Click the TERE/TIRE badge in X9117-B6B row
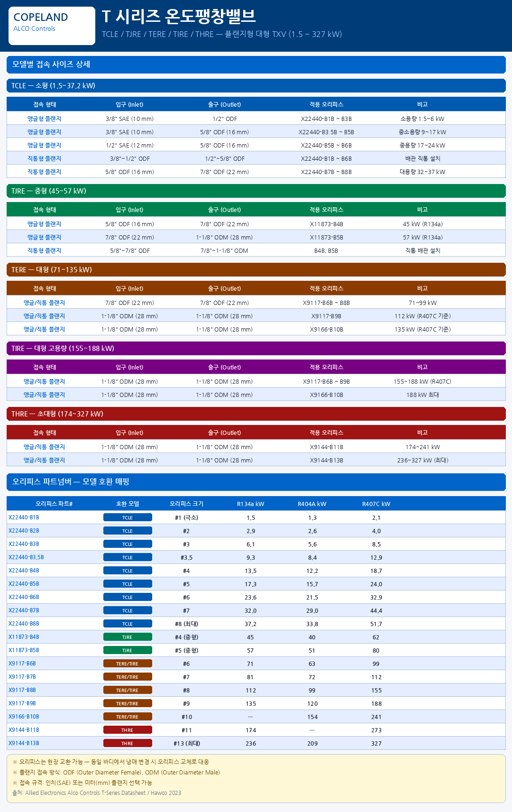 (128, 664)
